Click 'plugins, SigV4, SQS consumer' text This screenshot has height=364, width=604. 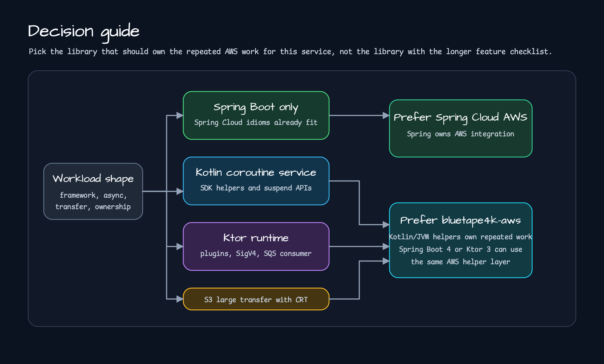click(x=256, y=253)
